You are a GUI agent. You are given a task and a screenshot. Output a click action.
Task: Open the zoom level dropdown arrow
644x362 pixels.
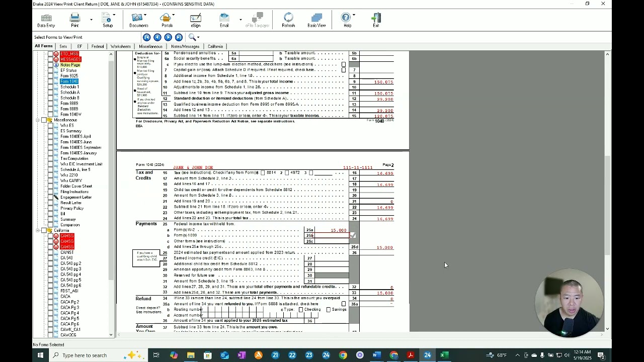pos(198,37)
